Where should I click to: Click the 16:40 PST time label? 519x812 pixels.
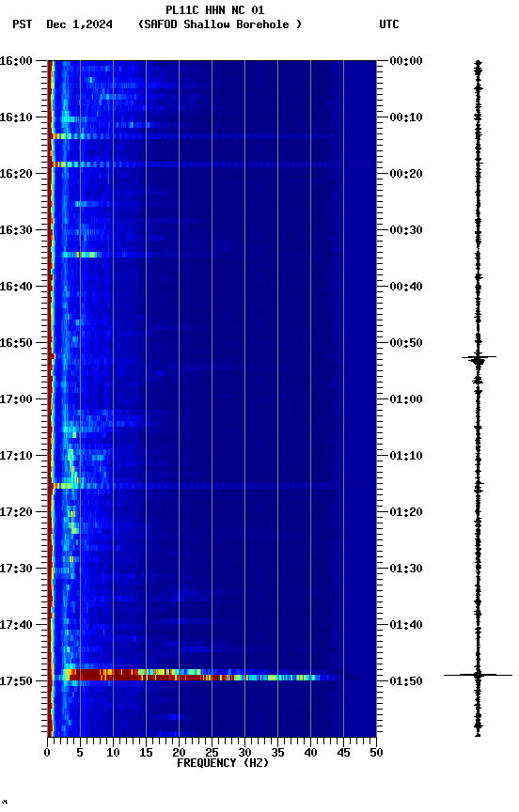click(x=16, y=287)
